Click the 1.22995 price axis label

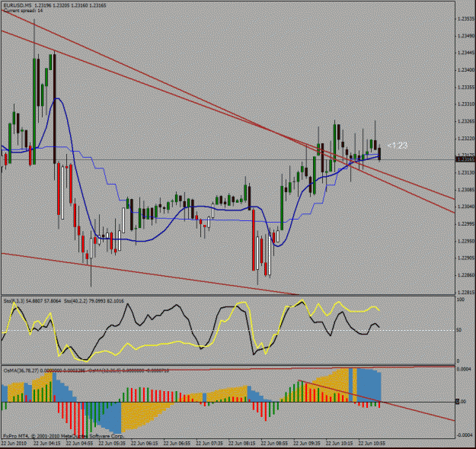(466, 224)
